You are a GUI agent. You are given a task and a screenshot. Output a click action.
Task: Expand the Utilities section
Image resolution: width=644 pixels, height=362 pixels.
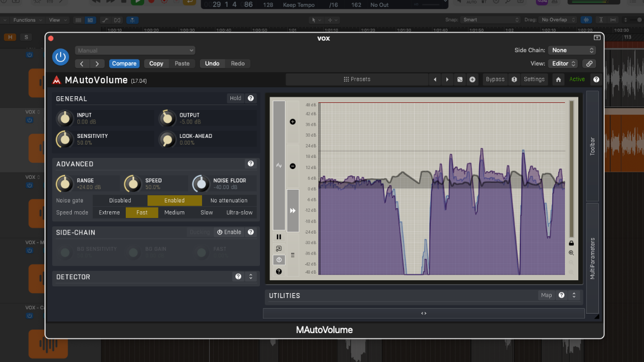click(x=574, y=295)
